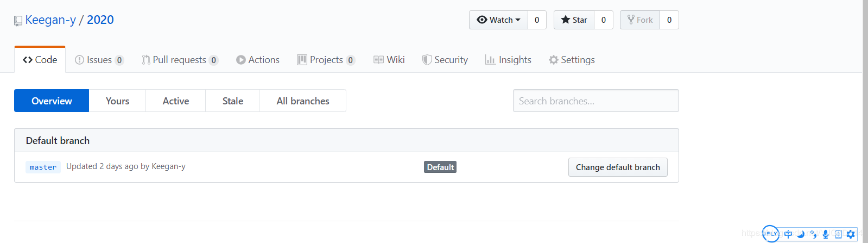Click Change default branch button
868x243 pixels.
[x=617, y=167]
